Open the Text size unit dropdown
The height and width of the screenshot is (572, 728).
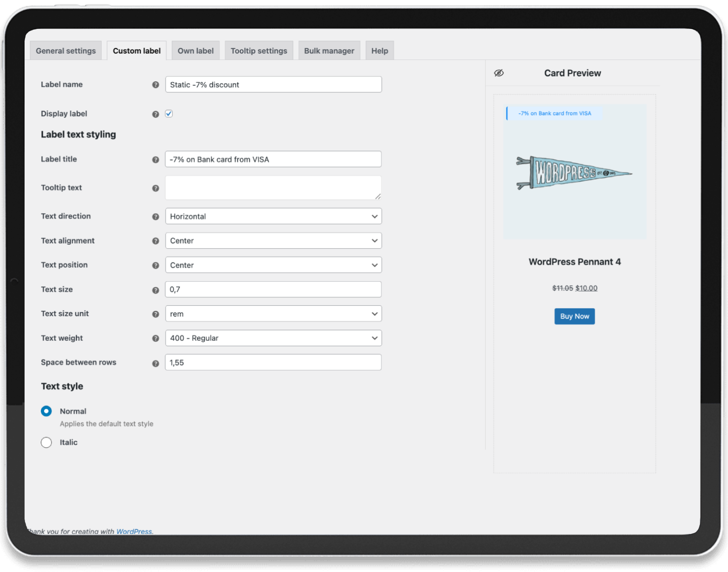(x=273, y=314)
